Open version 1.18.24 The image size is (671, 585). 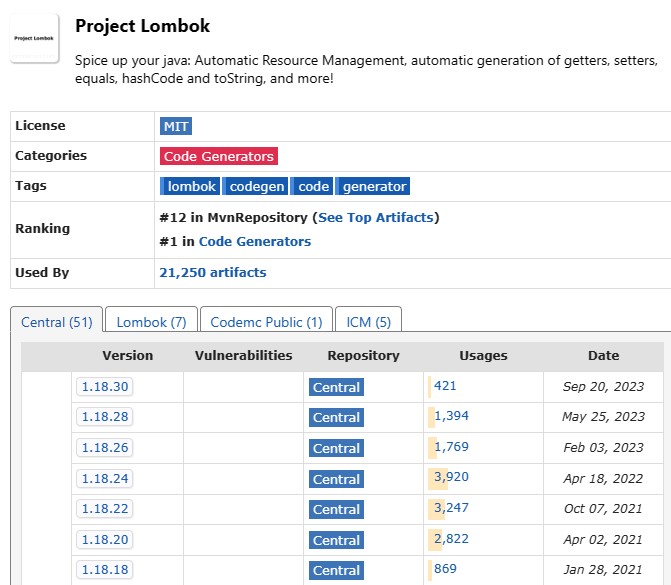(x=104, y=479)
